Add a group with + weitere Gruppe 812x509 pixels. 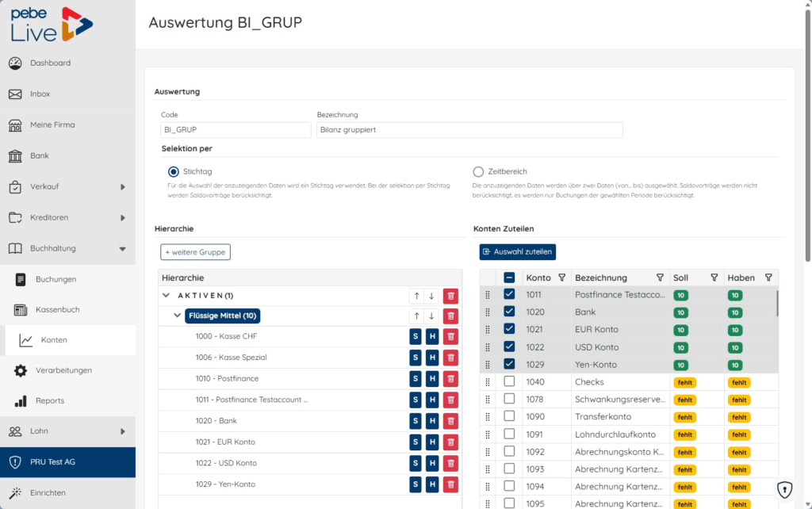pos(195,252)
